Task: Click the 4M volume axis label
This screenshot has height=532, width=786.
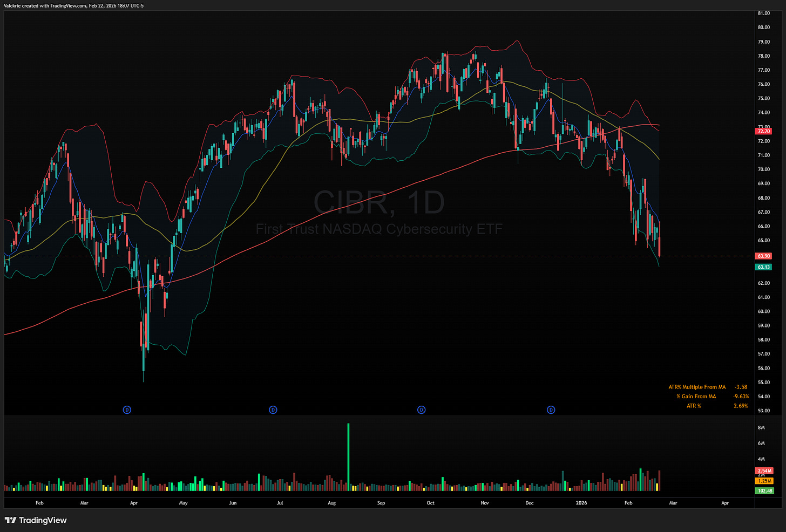Action: 761,459
